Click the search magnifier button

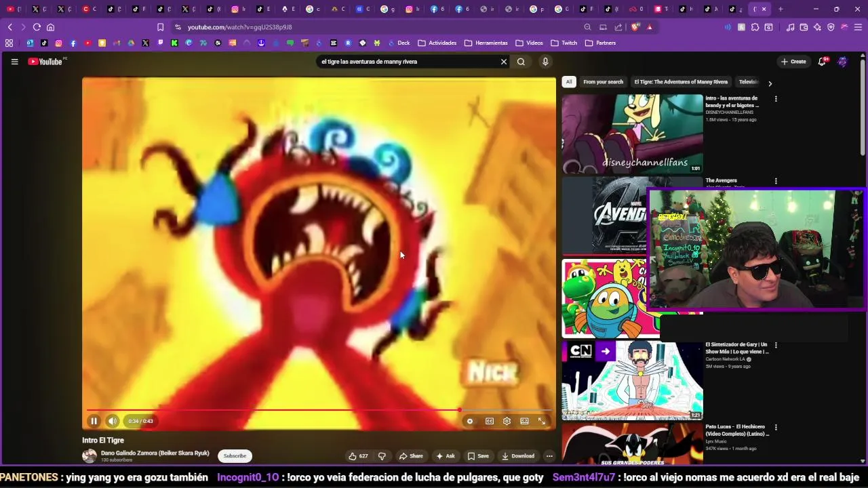[x=521, y=62]
